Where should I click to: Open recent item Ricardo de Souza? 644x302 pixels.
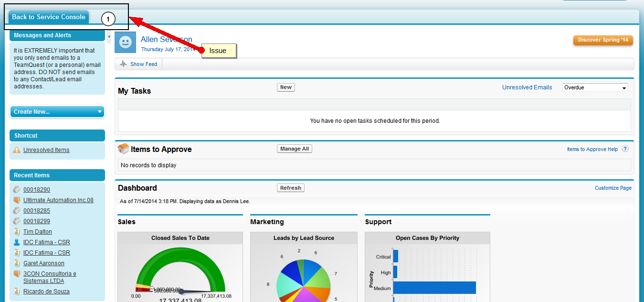[x=46, y=291]
